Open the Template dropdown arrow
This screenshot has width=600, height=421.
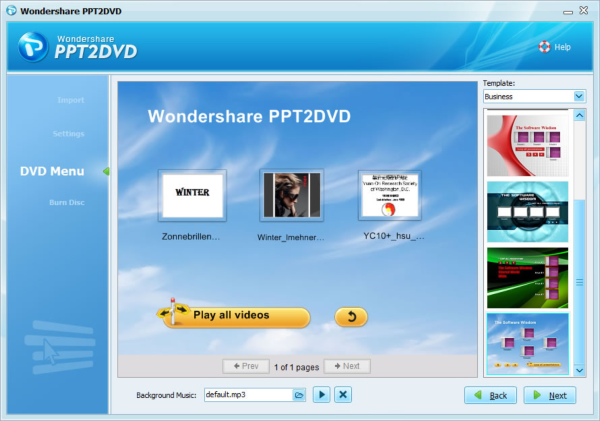[x=579, y=96]
